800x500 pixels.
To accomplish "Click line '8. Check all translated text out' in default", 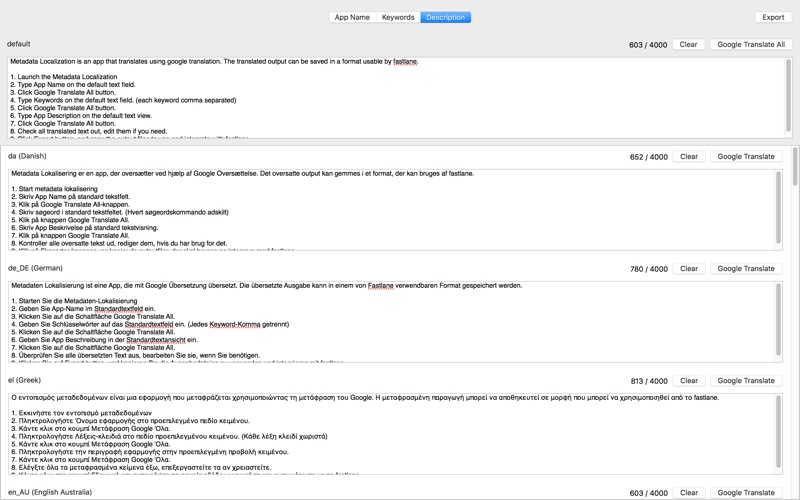I will pyautogui.click(x=89, y=132).
